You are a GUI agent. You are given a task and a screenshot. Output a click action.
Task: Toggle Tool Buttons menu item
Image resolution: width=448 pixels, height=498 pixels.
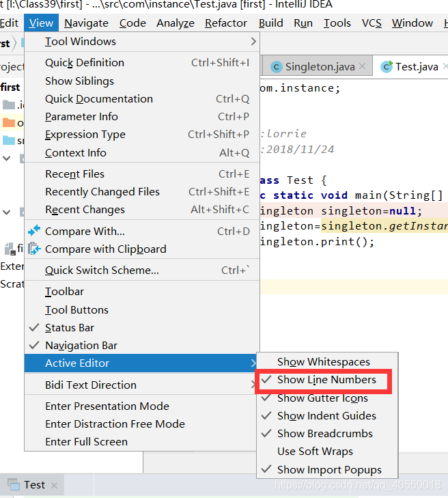142,309
